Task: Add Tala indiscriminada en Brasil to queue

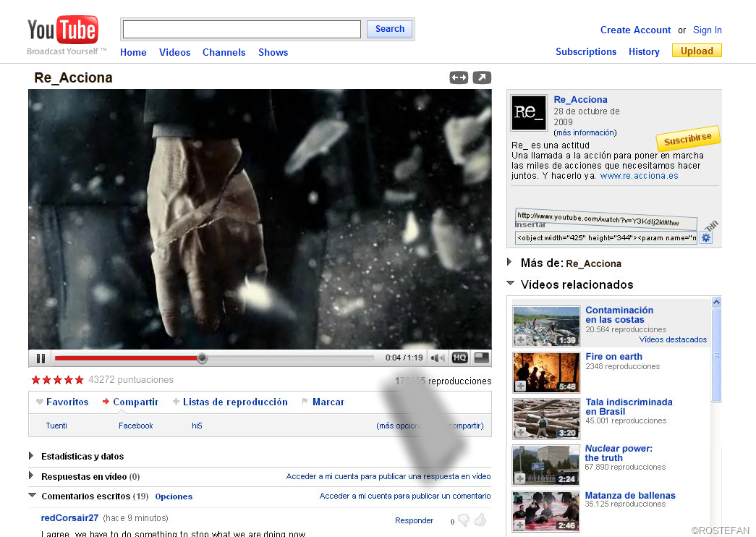Action: click(521, 432)
